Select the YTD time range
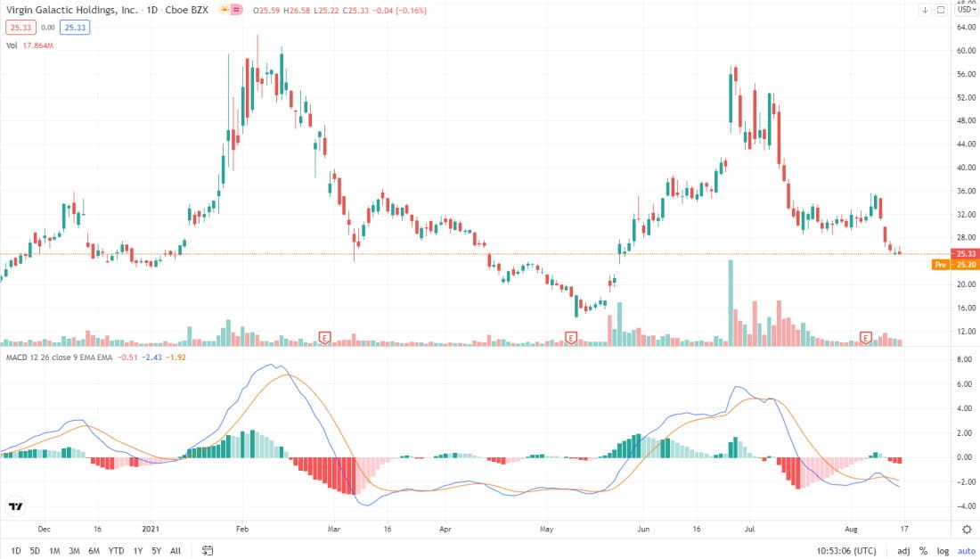Viewport: 980px width, 559px height. [116, 551]
